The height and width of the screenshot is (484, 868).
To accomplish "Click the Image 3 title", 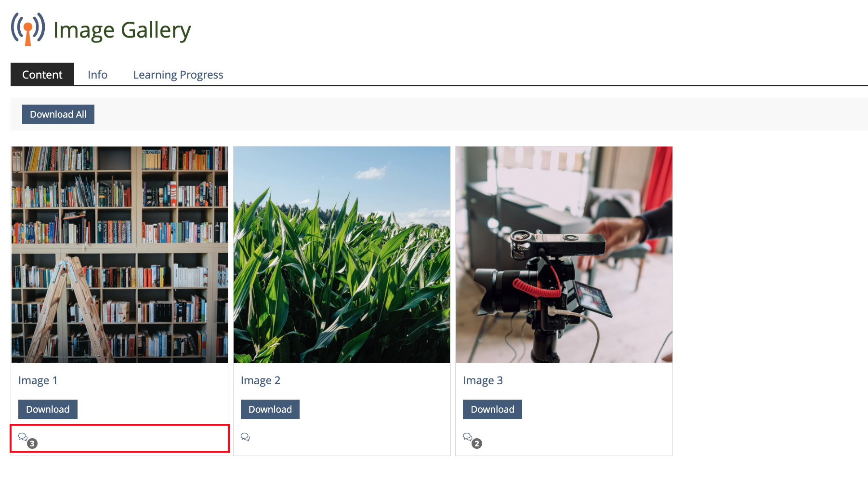I will click(483, 380).
